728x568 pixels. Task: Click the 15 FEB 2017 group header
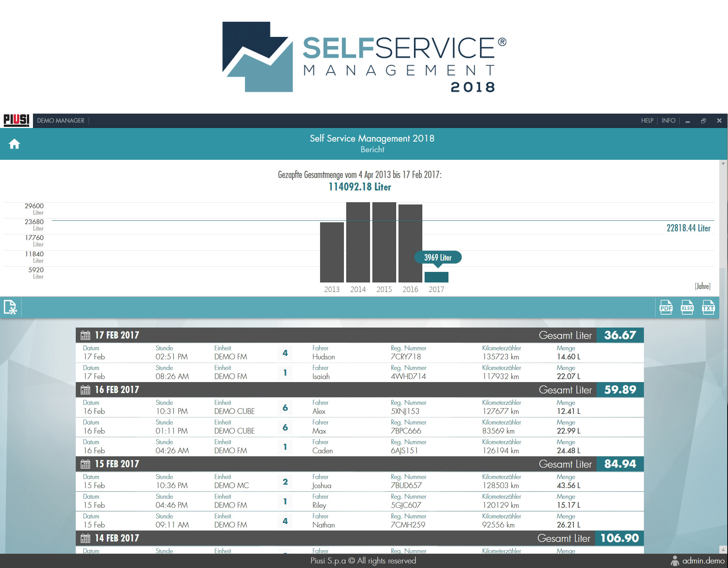(359, 464)
